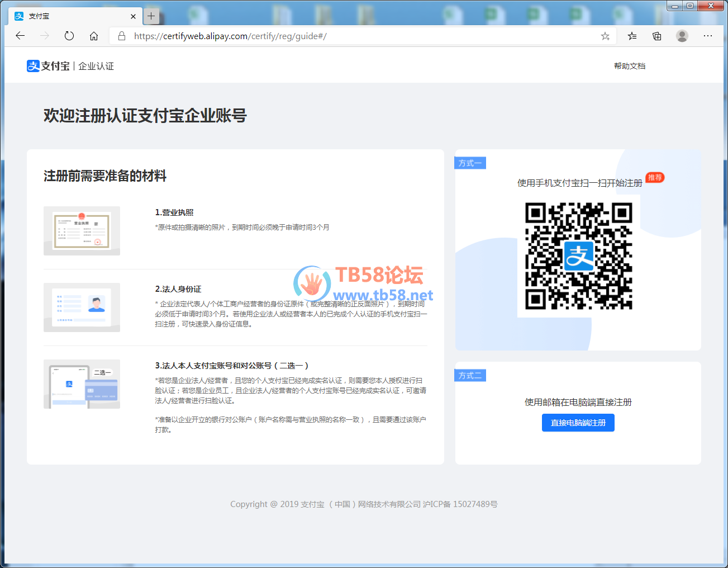Click the 欢迎注册认证支付宝企业账号 title
The height and width of the screenshot is (568, 728).
pos(145,116)
